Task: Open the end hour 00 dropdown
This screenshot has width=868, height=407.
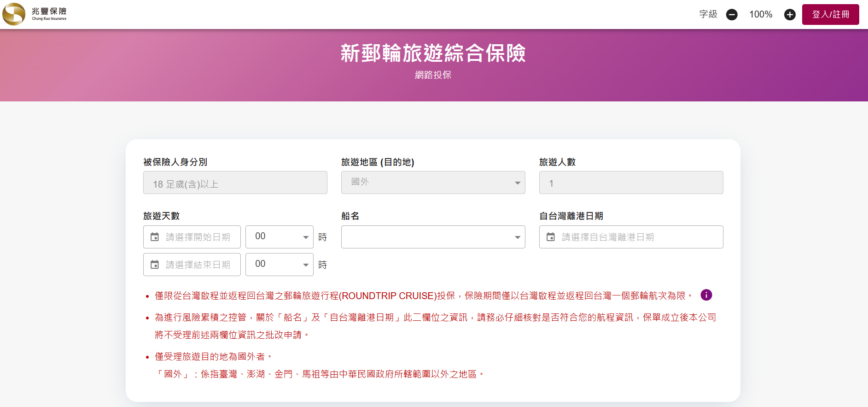Action: [x=279, y=265]
